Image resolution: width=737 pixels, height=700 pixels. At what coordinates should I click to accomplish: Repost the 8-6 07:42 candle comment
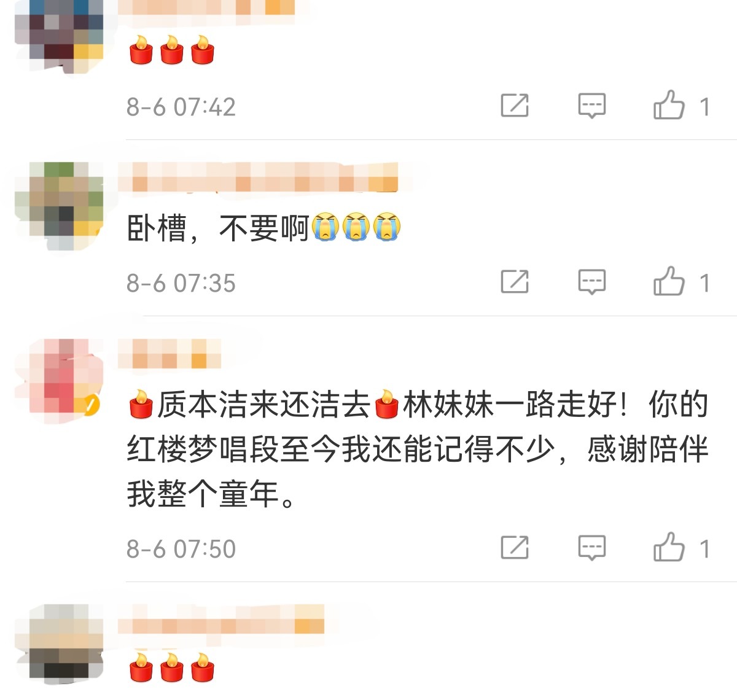pyautogui.click(x=515, y=106)
